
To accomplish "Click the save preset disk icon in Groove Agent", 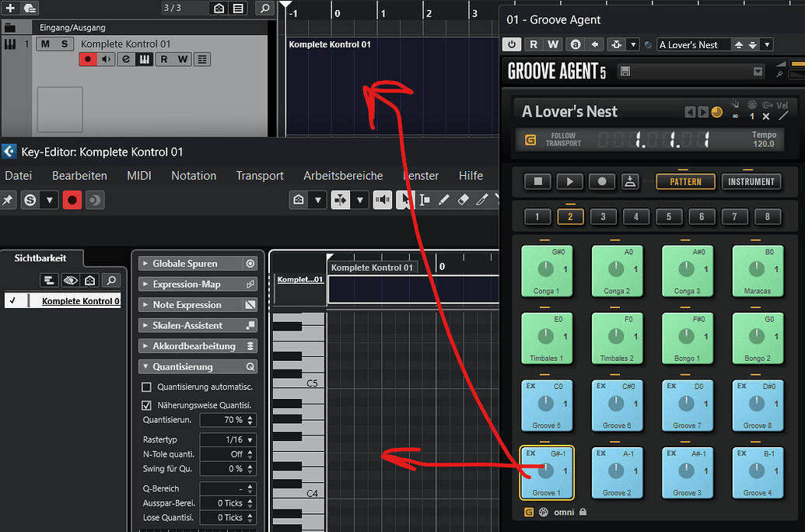I will [626, 72].
